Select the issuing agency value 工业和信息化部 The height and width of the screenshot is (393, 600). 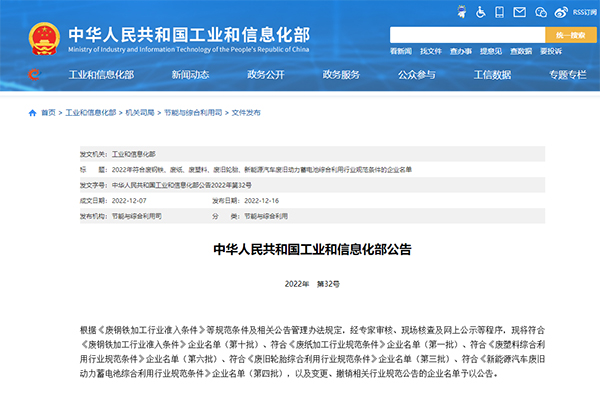click(x=134, y=154)
